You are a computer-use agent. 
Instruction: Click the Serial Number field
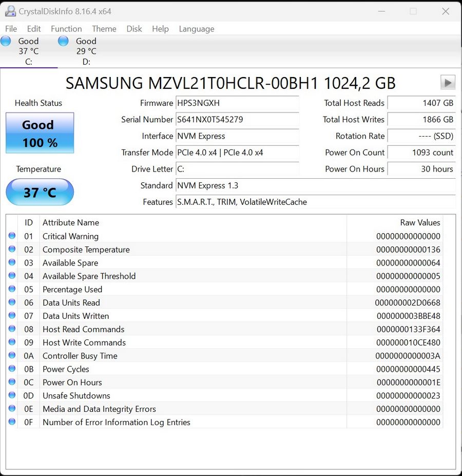[x=237, y=119]
